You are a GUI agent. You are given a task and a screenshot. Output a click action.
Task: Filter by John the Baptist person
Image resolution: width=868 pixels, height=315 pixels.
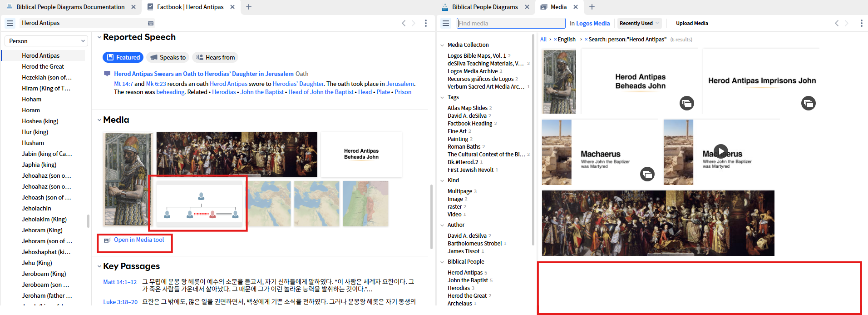(468, 280)
